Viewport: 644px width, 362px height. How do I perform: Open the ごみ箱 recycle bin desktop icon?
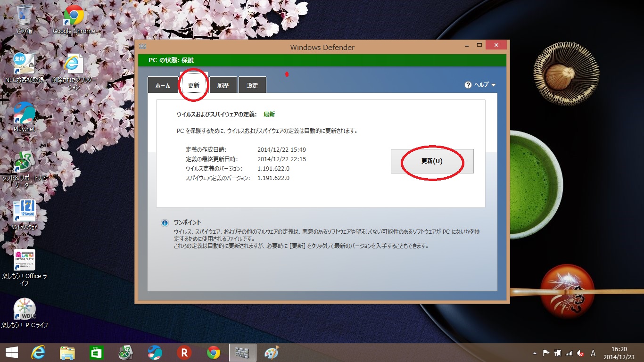[x=24, y=19]
